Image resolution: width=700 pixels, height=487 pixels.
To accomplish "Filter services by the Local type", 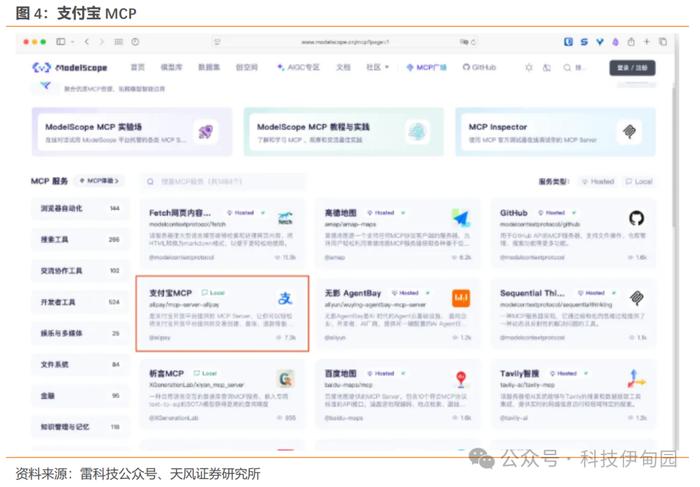I will pyautogui.click(x=639, y=181).
